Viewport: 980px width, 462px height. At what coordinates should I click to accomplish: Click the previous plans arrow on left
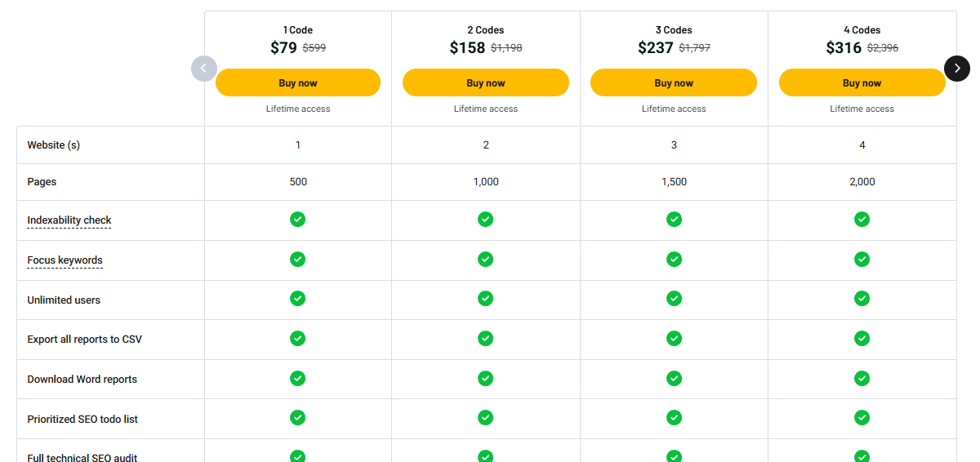tap(204, 69)
